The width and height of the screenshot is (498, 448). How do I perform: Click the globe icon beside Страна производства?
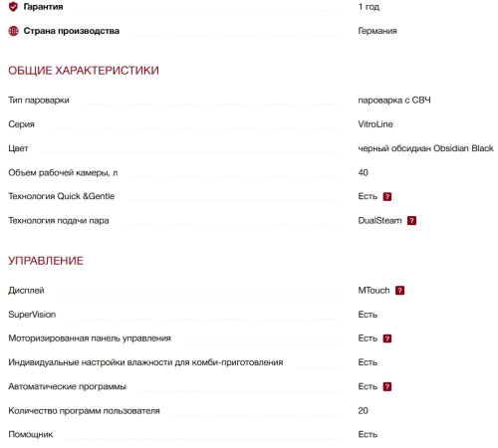coord(13,31)
